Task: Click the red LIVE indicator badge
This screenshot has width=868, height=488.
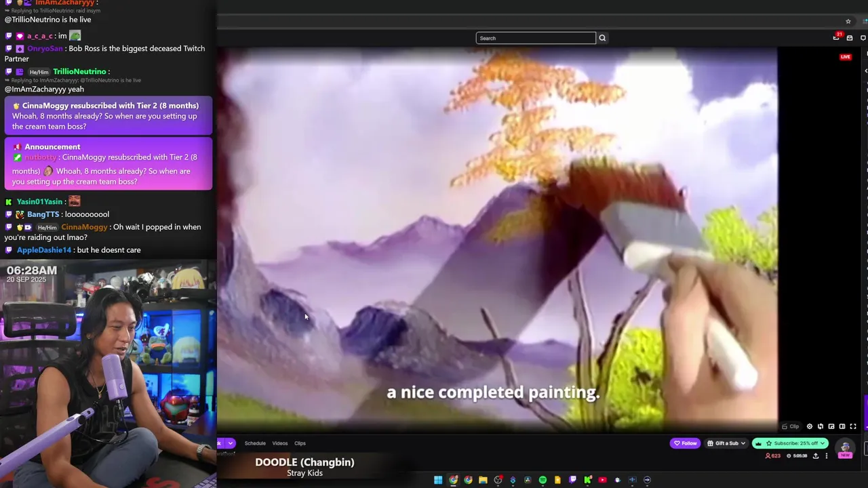Action: (x=845, y=57)
